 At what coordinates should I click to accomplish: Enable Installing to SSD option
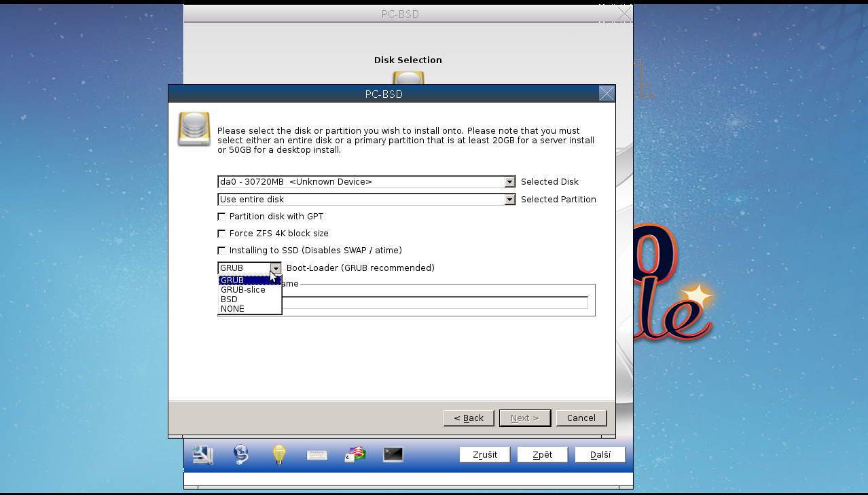coord(221,250)
